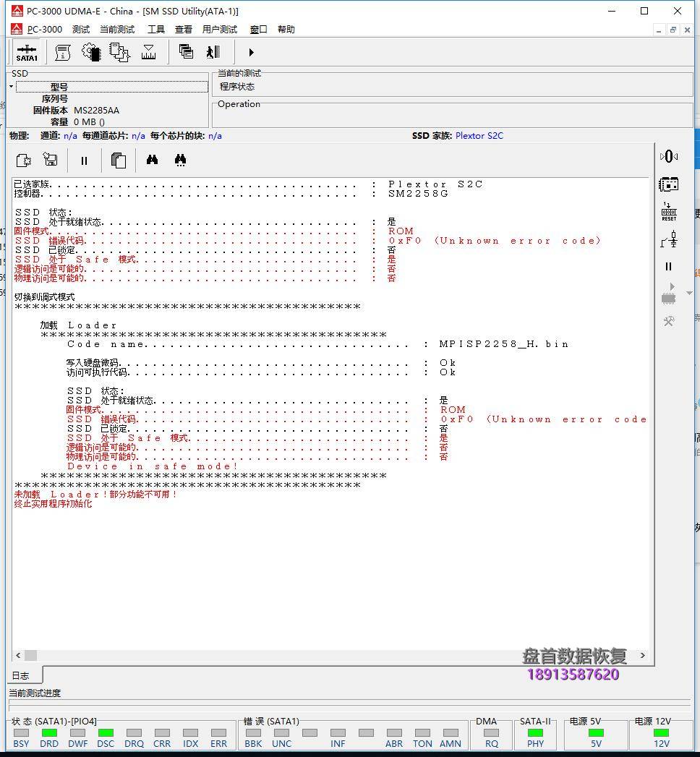Click the copy clipboard icon in log toolbar
This screenshot has width=700, height=757.
click(119, 161)
